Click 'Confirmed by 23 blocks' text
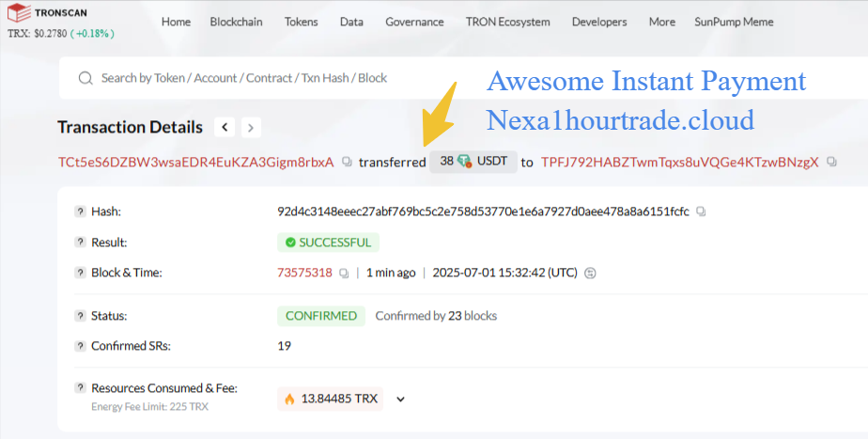Screen dimensions: 868x439 [x=436, y=316]
